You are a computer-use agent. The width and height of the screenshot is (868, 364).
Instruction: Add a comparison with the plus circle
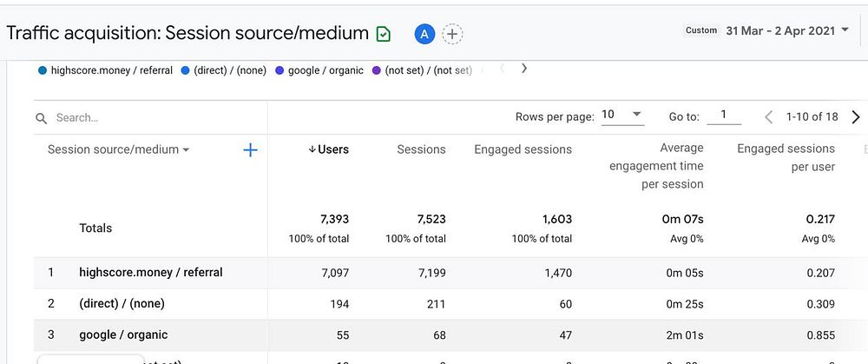point(452,34)
